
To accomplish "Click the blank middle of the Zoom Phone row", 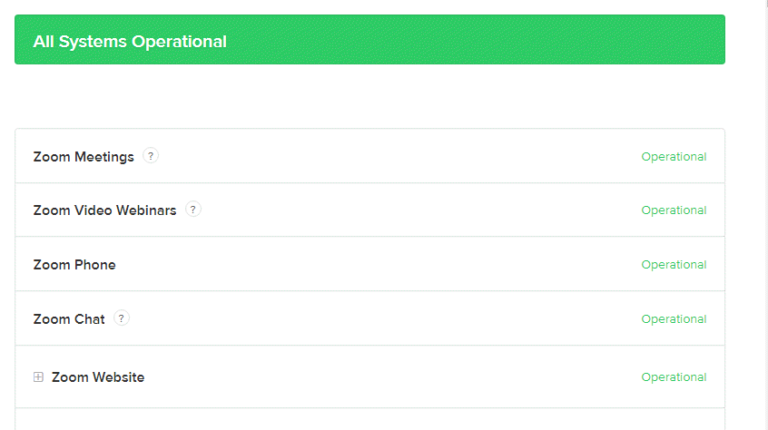I will click(x=380, y=265).
